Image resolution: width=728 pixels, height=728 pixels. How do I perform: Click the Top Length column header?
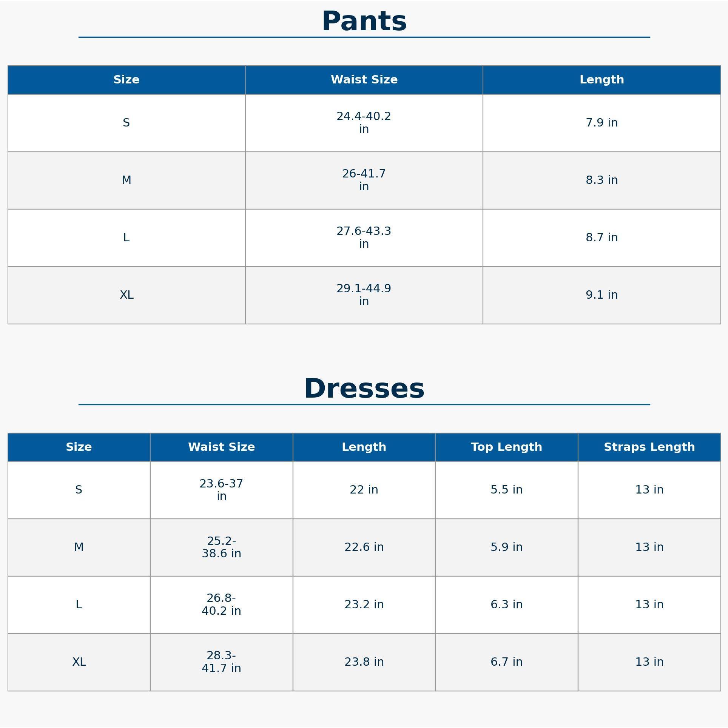(506, 447)
